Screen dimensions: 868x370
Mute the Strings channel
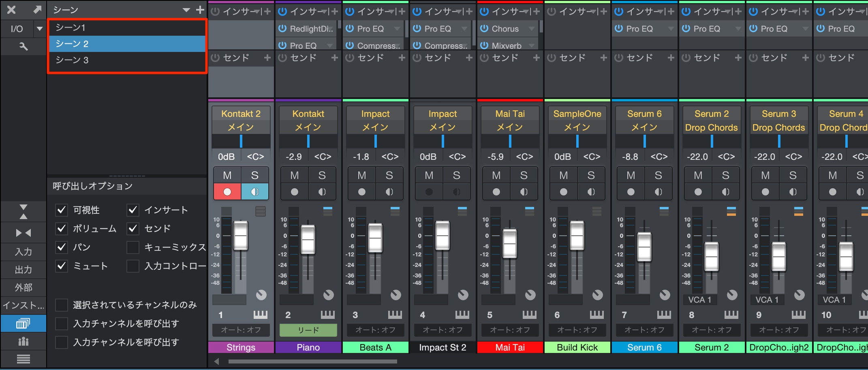(x=227, y=175)
